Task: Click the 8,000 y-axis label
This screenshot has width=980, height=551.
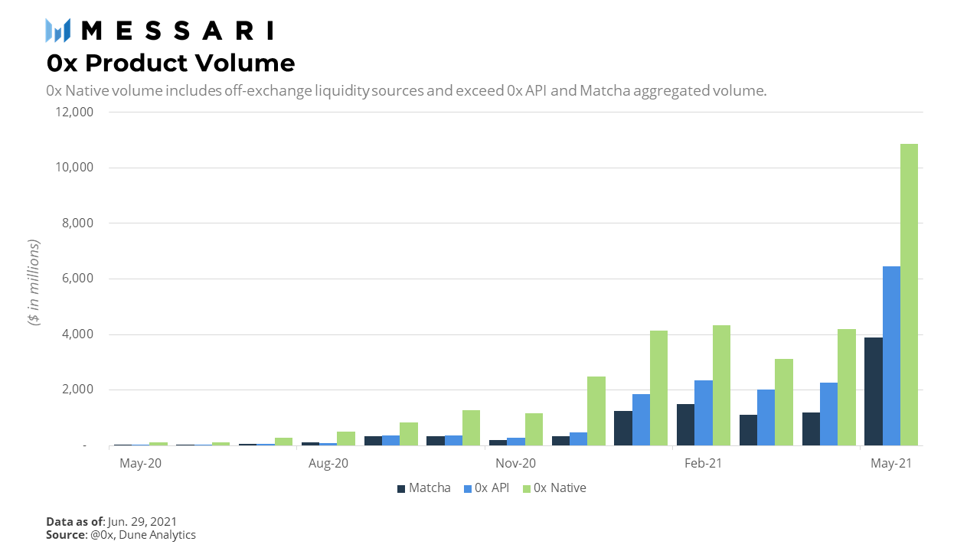Action: coord(79,223)
